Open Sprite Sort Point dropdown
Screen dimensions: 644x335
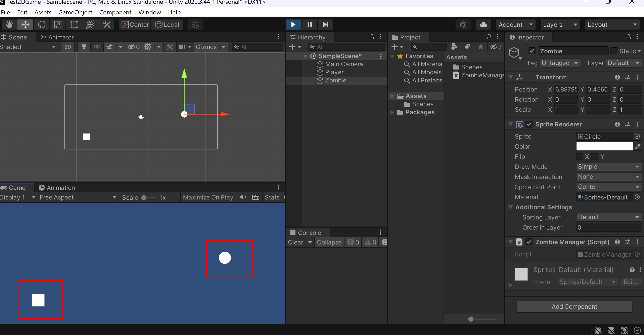pyautogui.click(x=609, y=187)
